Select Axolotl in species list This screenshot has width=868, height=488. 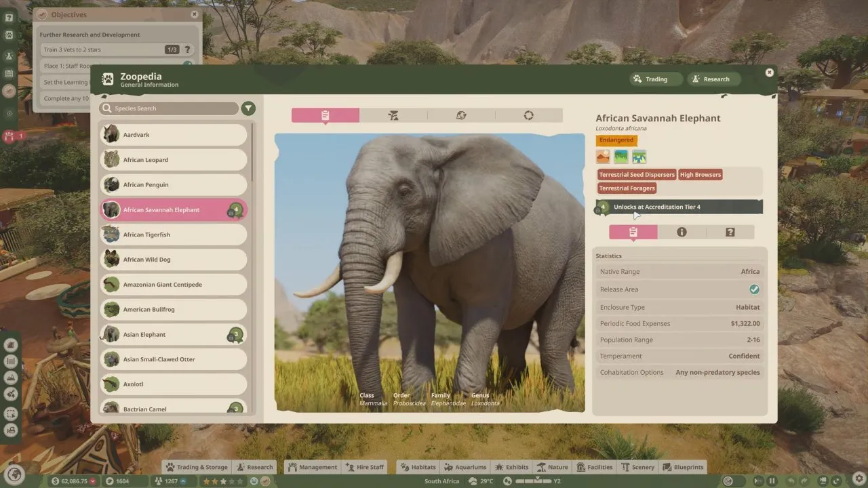(174, 384)
